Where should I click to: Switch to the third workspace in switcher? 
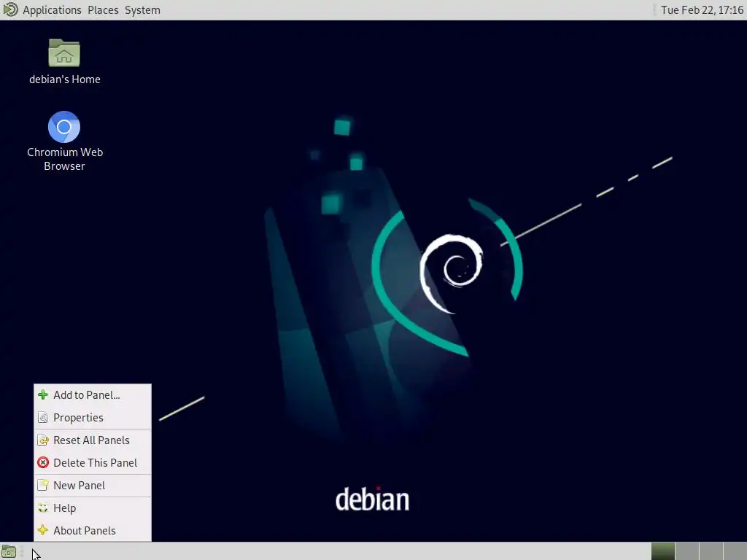(x=711, y=551)
